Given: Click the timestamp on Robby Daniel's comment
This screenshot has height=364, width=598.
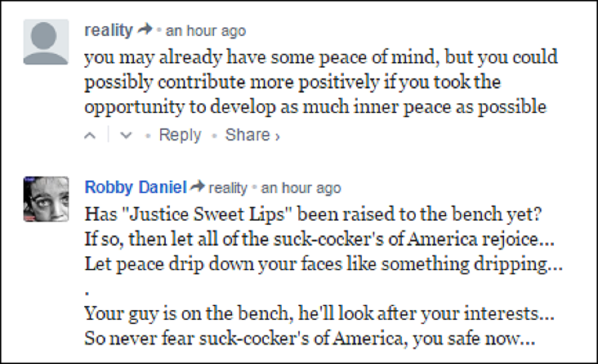Looking at the screenshot, I should [301, 188].
